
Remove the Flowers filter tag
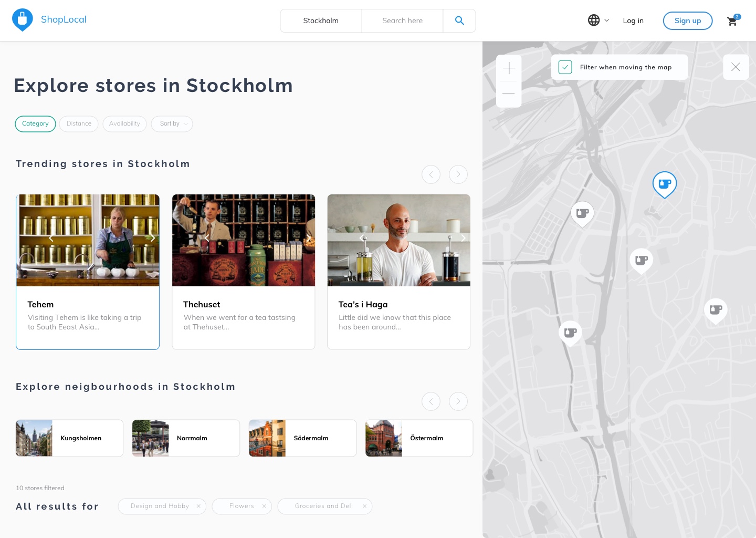tap(264, 506)
